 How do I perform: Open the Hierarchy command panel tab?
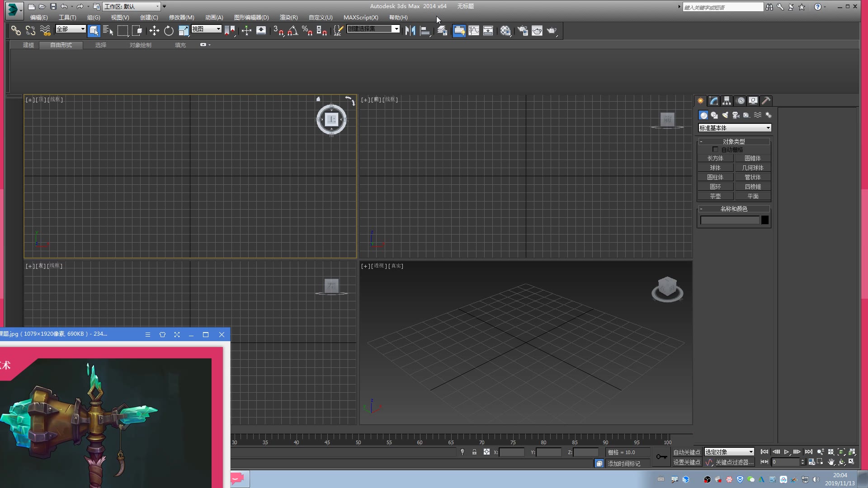726,101
